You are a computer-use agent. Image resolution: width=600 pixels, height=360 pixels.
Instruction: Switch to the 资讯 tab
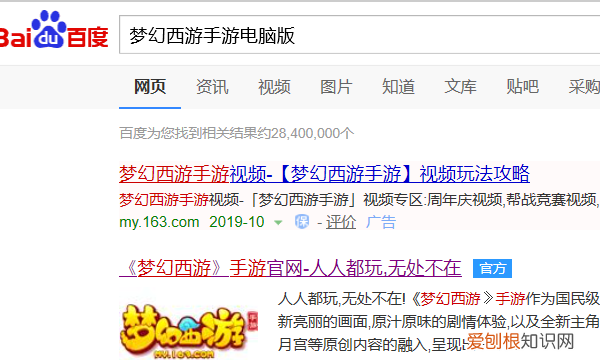coord(212,87)
